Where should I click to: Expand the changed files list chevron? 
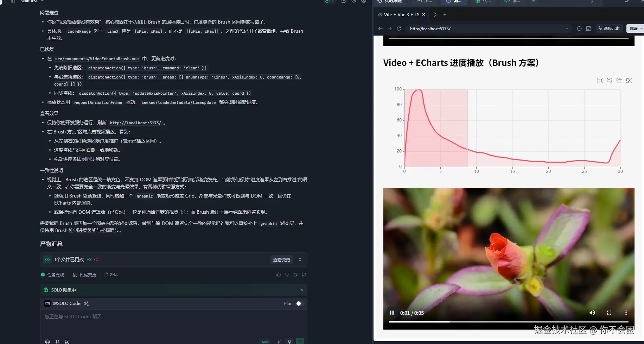click(300, 259)
